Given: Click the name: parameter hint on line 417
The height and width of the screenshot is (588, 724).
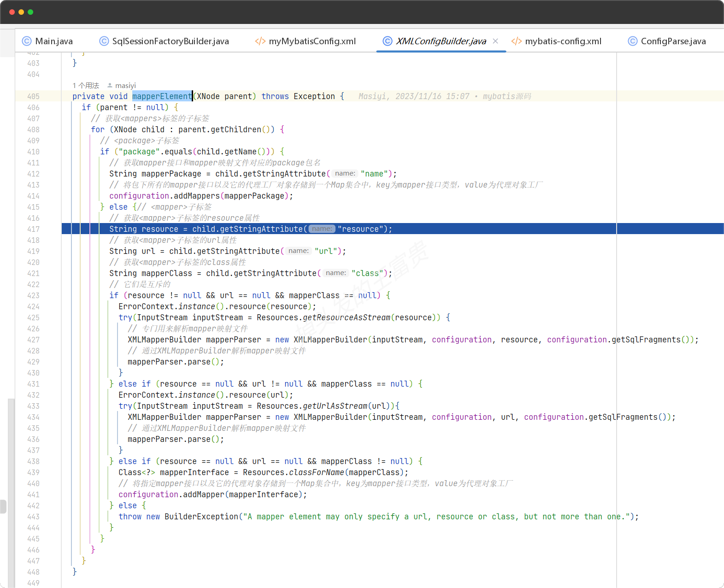Looking at the screenshot, I should tap(322, 229).
